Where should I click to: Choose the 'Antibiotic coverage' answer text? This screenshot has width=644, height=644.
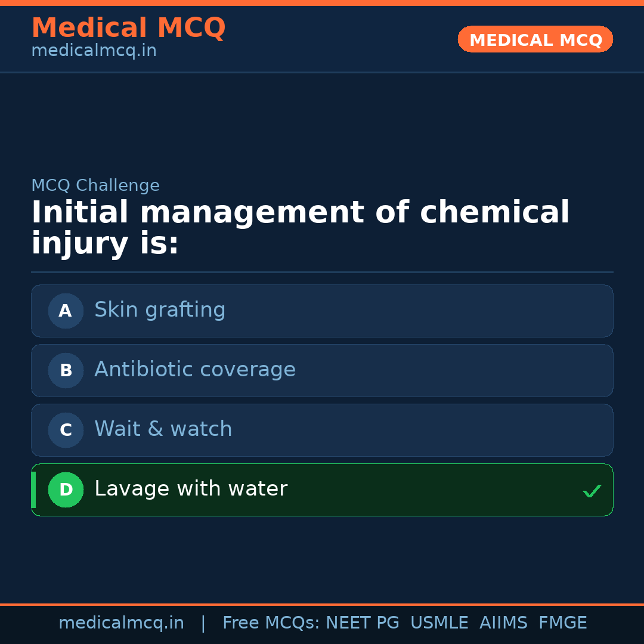coord(194,370)
